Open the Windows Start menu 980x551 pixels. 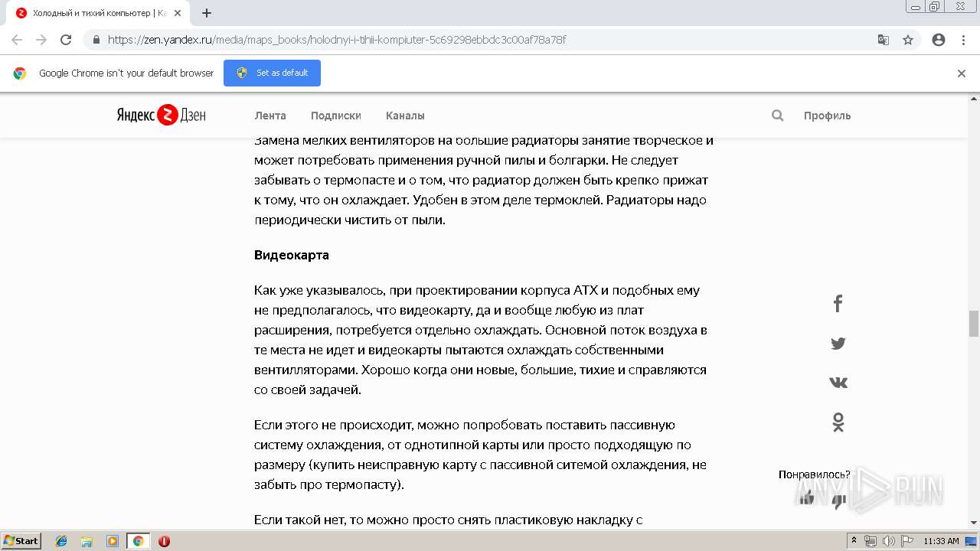[x=21, y=540]
